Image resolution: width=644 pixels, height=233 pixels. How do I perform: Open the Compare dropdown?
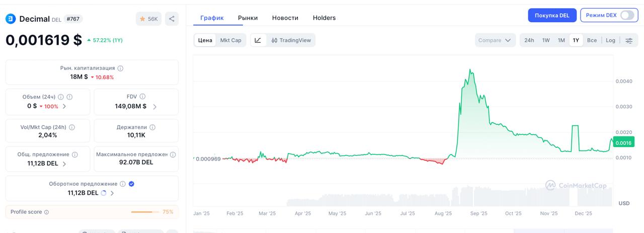tap(495, 40)
